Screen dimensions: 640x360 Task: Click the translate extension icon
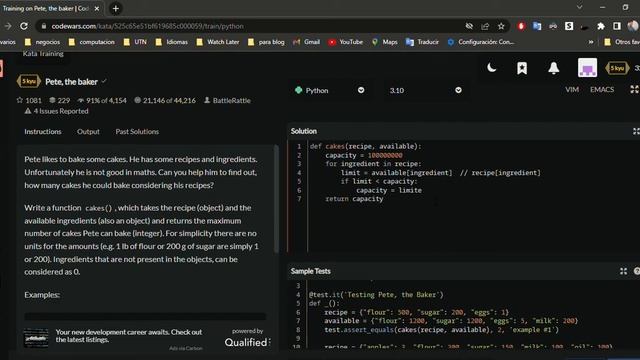537,26
